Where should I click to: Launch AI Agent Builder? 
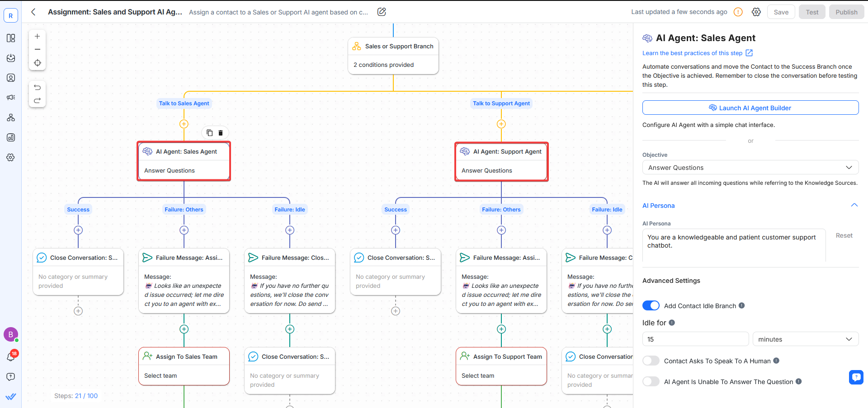[750, 108]
